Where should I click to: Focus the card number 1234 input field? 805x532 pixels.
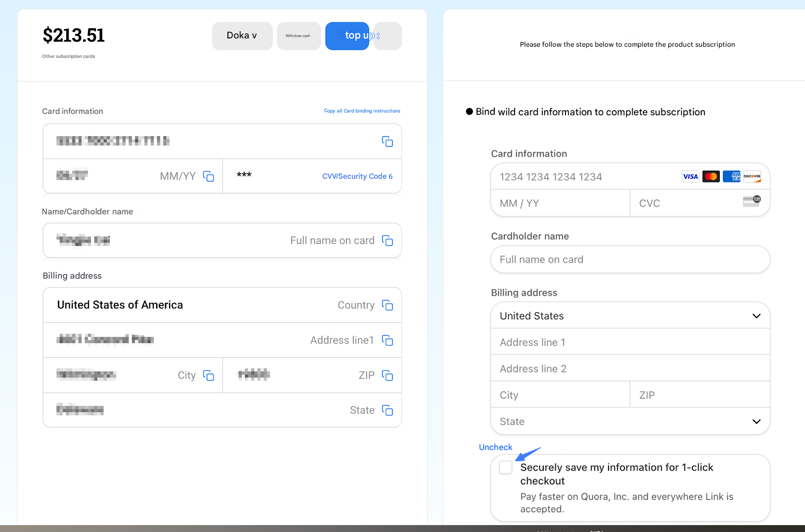[584, 177]
